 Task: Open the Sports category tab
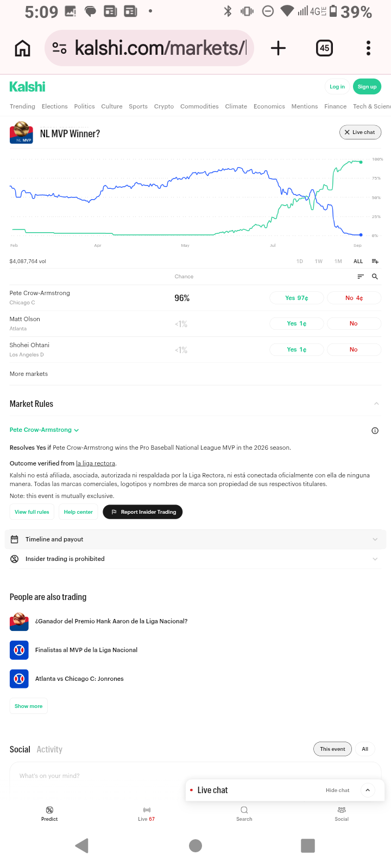coord(138,106)
